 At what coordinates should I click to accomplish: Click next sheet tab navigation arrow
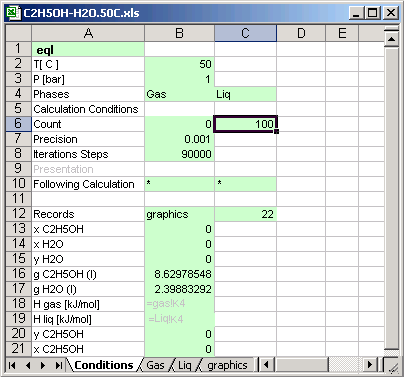click(x=43, y=365)
